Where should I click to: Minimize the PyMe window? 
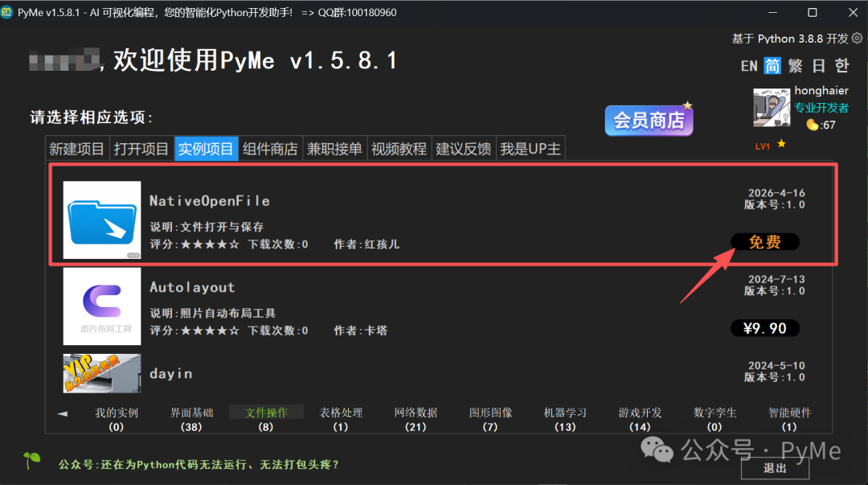(773, 12)
